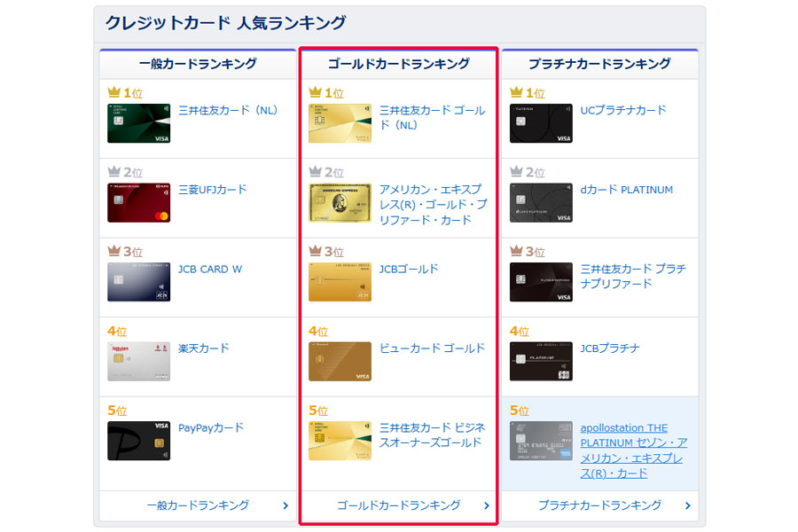Click the apollostation THE PLATINUM card image
The height and width of the screenshot is (532, 798).
point(541,441)
